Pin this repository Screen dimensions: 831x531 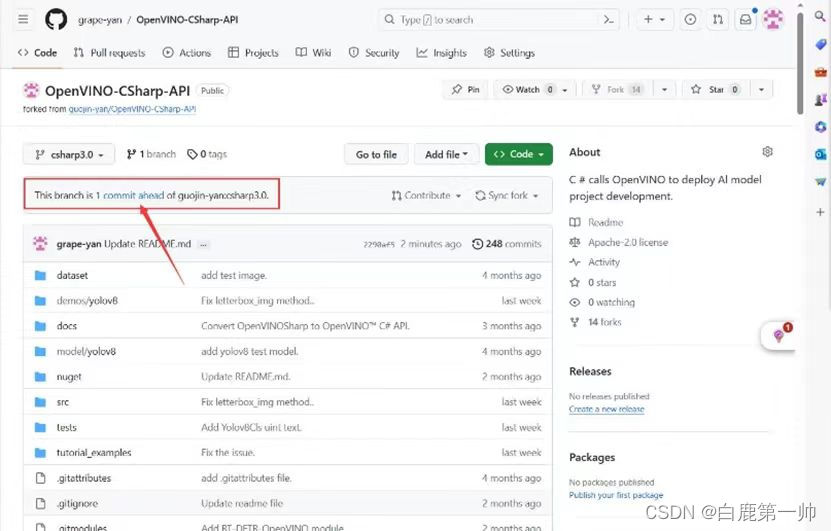[x=465, y=90]
